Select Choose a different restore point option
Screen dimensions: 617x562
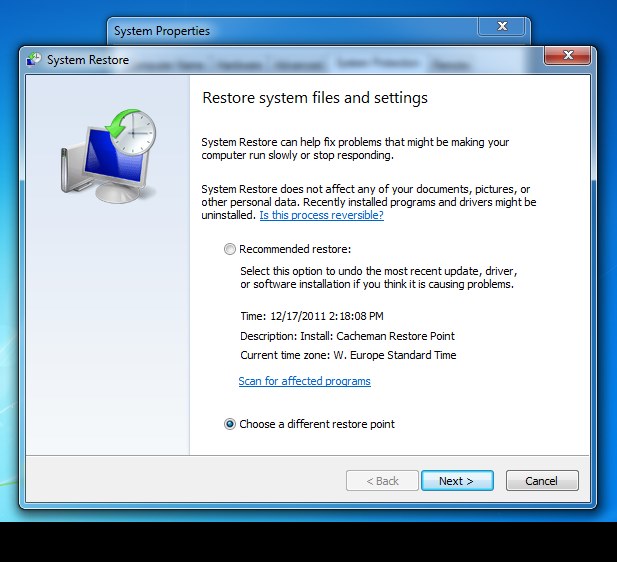pos(229,424)
